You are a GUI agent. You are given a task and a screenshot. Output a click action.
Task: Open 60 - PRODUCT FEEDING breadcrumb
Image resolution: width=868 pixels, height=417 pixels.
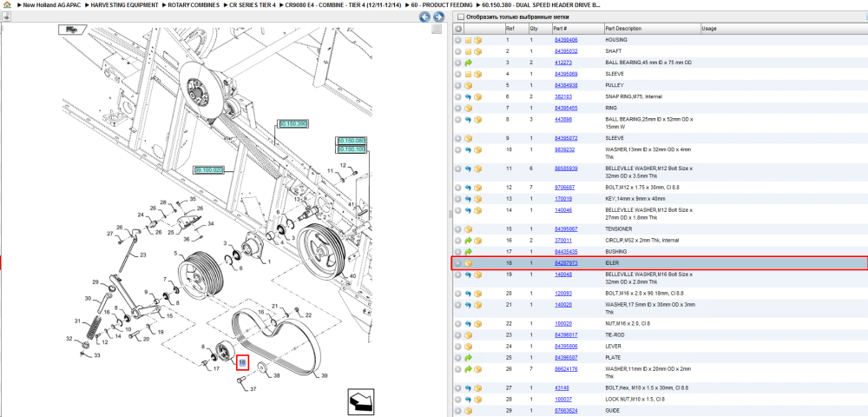click(442, 4)
